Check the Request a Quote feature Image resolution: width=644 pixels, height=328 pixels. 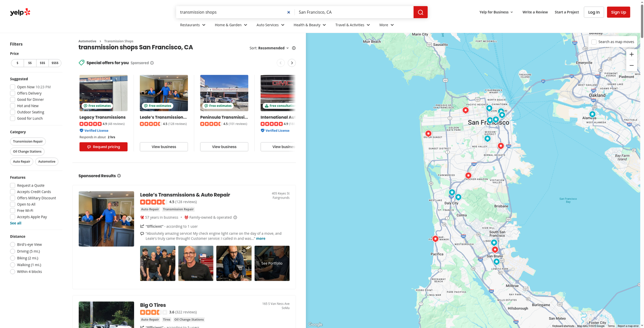(12, 185)
